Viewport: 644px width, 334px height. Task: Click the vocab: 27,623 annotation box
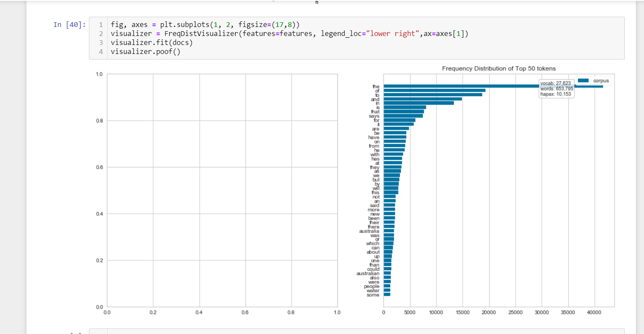click(556, 88)
